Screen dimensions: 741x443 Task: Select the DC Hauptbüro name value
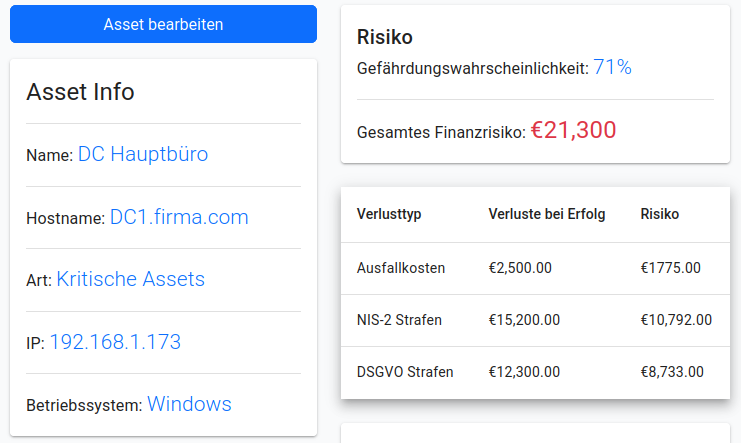pos(143,154)
